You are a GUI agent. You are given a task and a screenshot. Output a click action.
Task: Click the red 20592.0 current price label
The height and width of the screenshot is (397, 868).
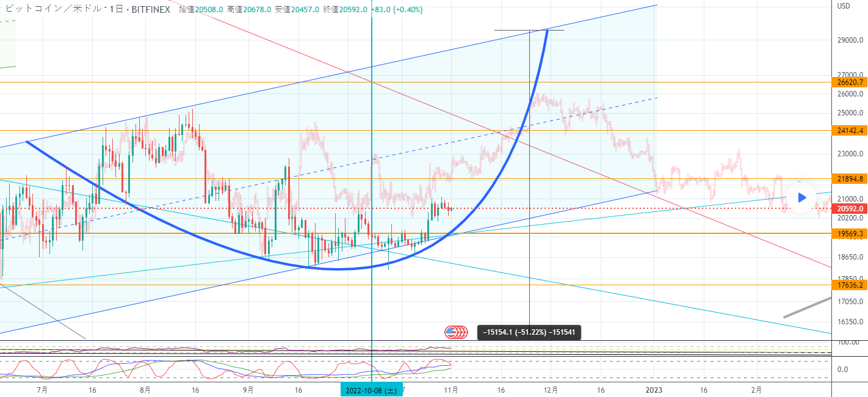(x=850, y=208)
